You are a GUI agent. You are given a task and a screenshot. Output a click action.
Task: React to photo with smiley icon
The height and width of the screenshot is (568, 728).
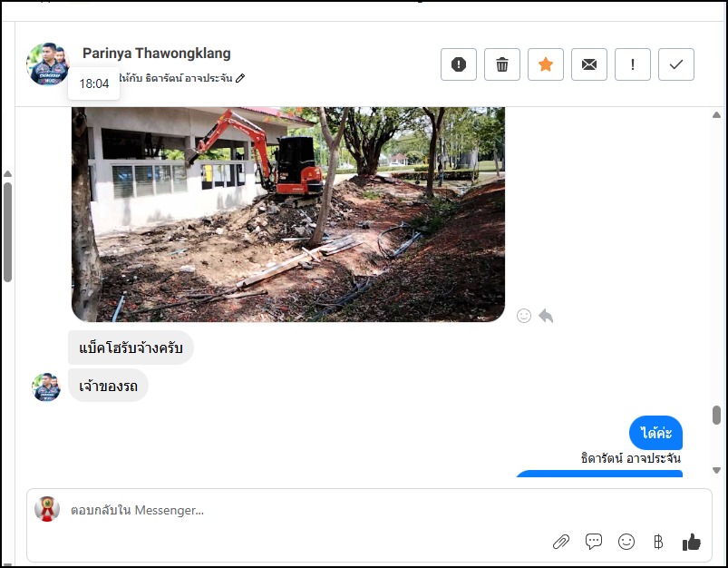pos(524,316)
